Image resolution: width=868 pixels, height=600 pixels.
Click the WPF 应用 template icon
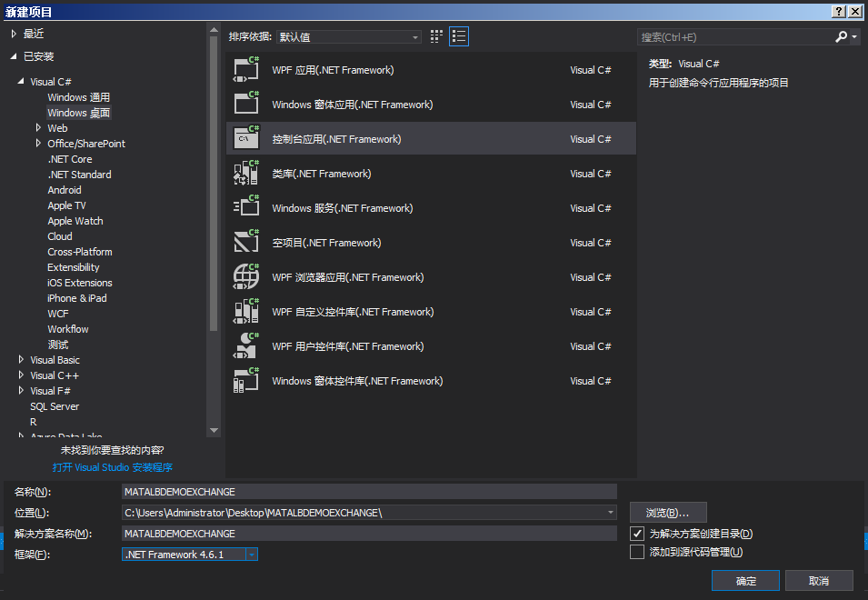coord(246,70)
